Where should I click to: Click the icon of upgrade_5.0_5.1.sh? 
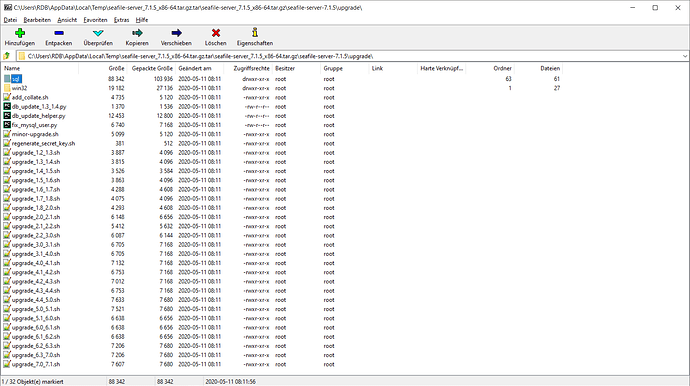(7, 309)
